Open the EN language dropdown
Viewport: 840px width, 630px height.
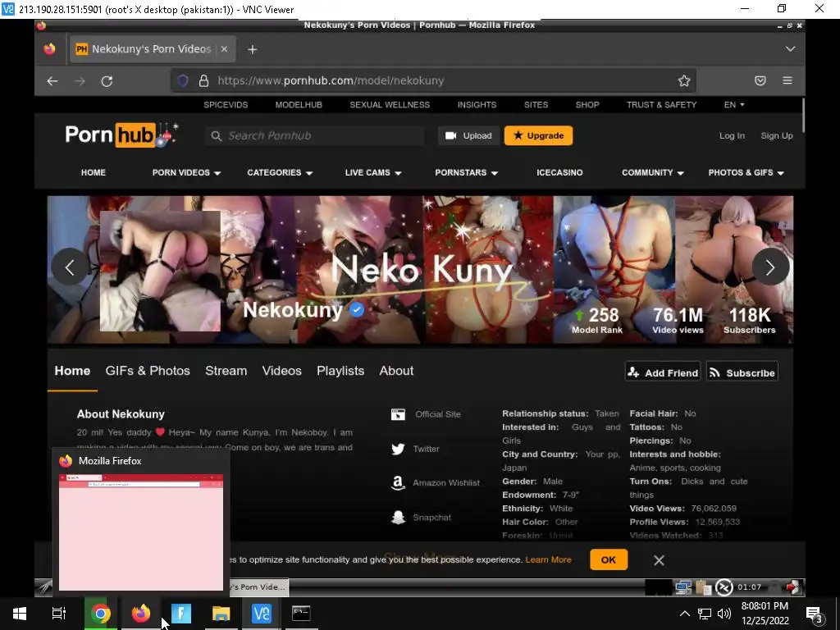point(734,104)
